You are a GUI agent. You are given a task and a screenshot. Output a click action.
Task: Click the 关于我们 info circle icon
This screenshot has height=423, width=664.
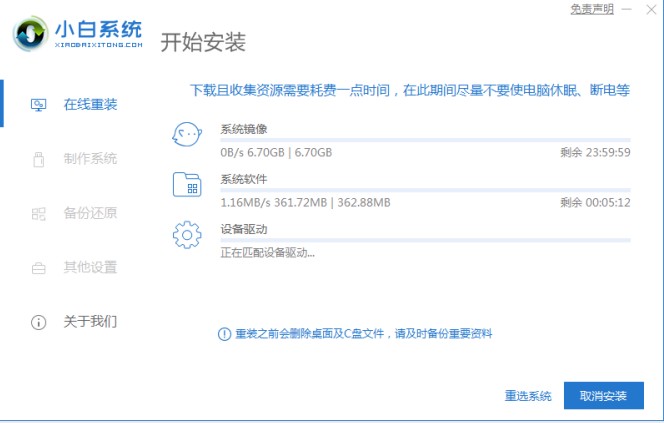pyautogui.click(x=39, y=322)
